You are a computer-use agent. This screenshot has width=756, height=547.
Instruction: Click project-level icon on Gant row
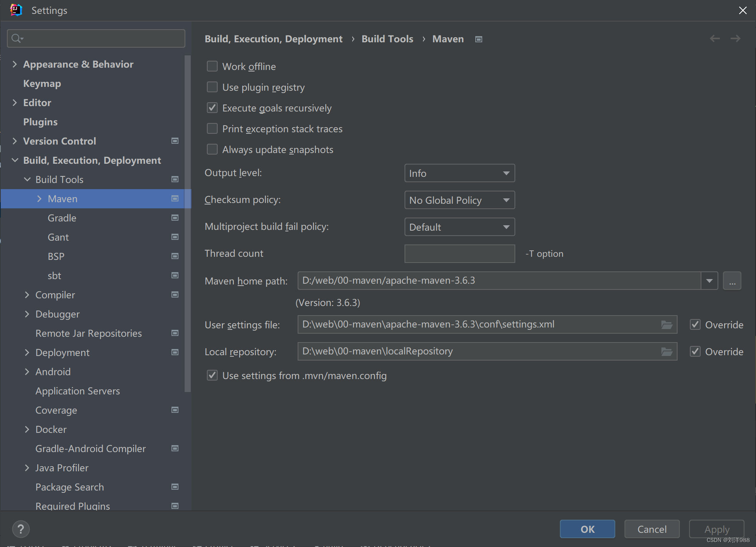tap(175, 237)
